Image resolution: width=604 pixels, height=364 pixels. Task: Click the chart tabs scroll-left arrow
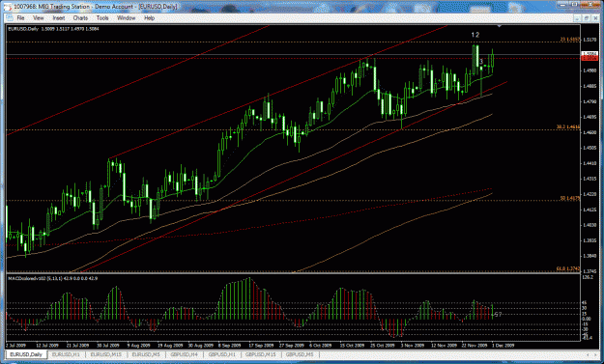[x=587, y=354]
